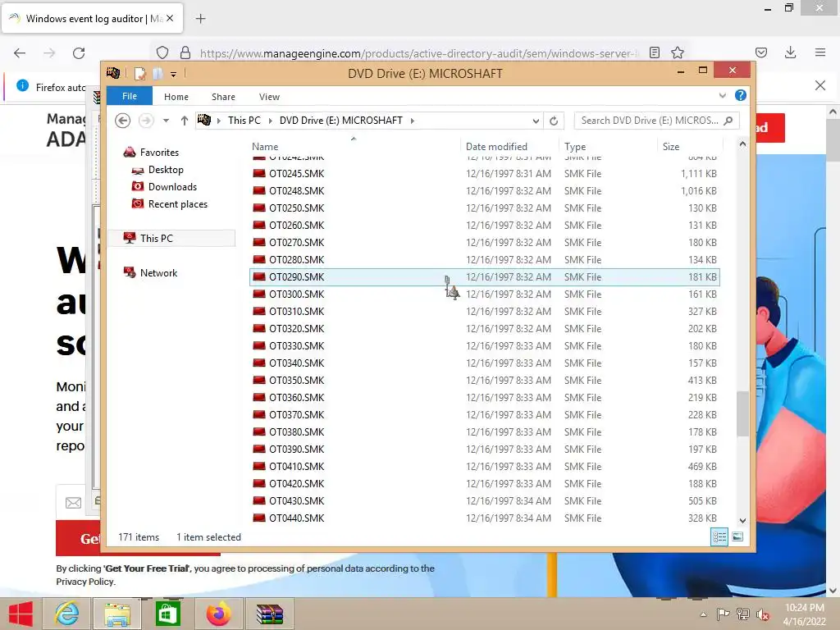Select file OT0310.SMK
Viewport: 840px width, 630px height.
click(484, 311)
